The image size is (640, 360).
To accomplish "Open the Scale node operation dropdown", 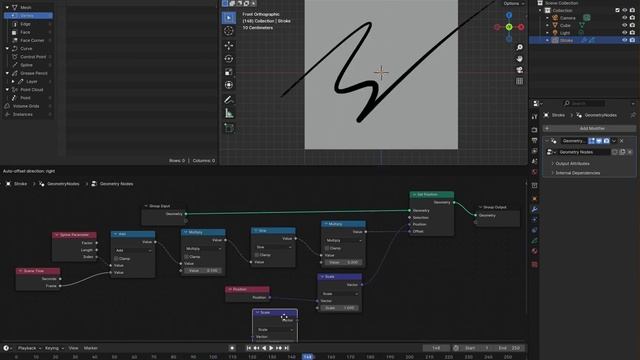I will (340, 293).
